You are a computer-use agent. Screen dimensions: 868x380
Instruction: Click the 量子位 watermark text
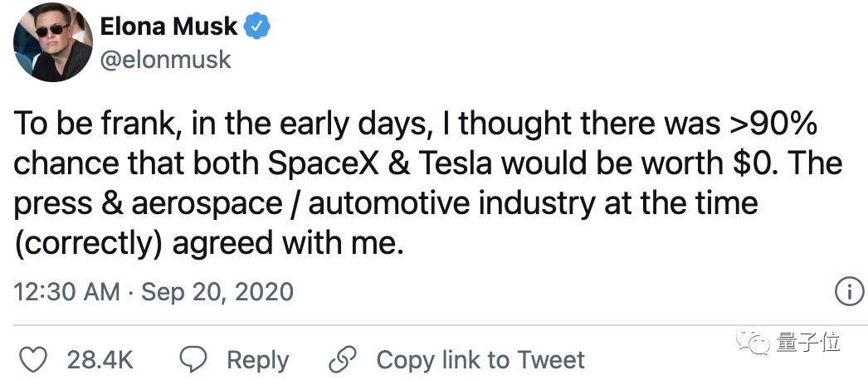(809, 342)
